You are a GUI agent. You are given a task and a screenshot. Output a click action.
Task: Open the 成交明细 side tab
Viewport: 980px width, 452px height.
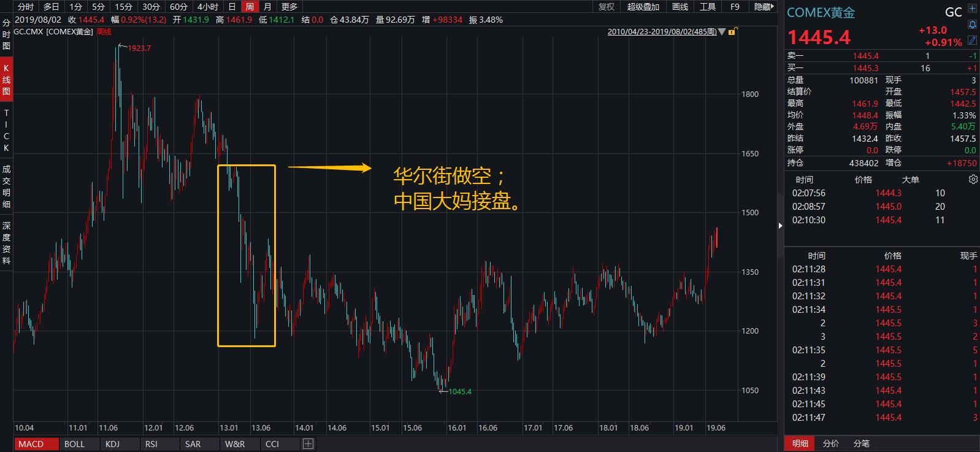(x=6, y=186)
